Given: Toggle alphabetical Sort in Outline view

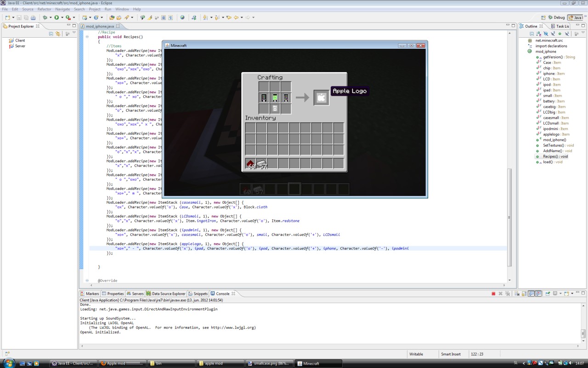Looking at the screenshot, I should pyautogui.click(x=539, y=34).
